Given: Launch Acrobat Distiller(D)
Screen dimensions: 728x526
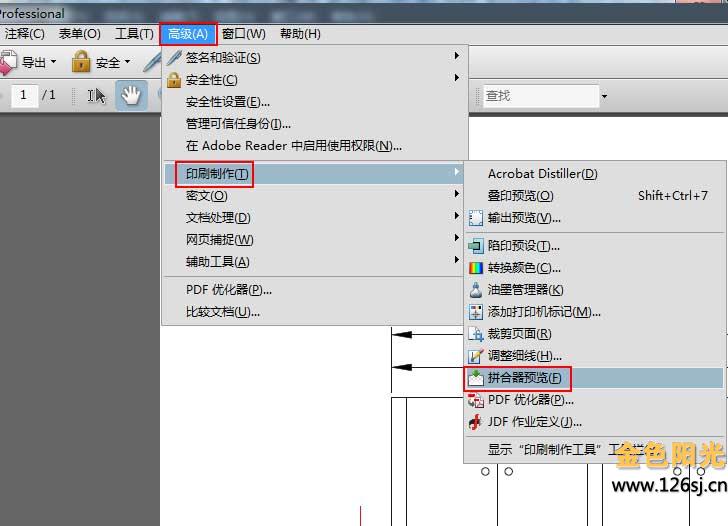Looking at the screenshot, I should coord(594,174).
